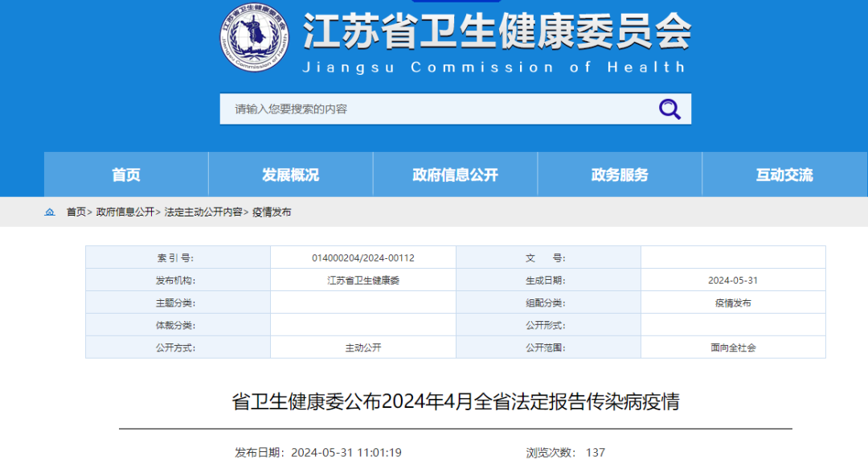Open the 互动交流 navigation tab
This screenshot has height=473, width=868.
pos(784,174)
